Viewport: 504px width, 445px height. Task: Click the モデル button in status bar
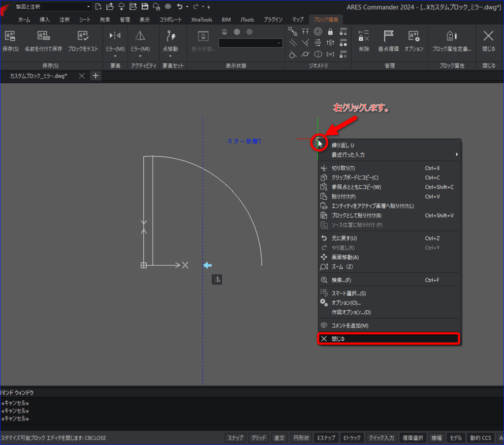[x=456, y=438]
